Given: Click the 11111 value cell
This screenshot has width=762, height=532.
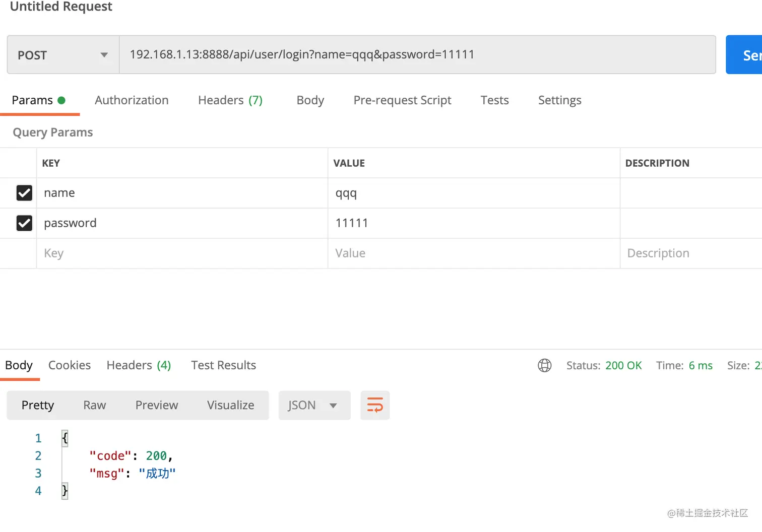Looking at the screenshot, I should coord(474,223).
